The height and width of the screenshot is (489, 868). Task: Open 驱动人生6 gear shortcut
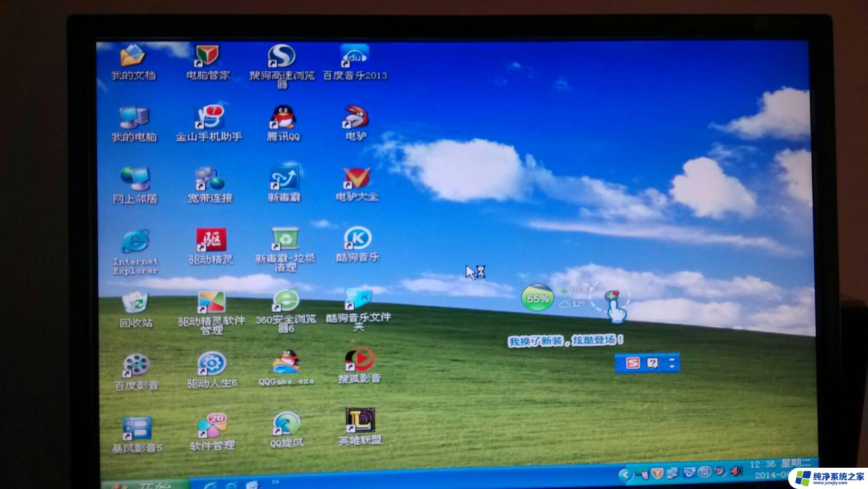tap(212, 370)
